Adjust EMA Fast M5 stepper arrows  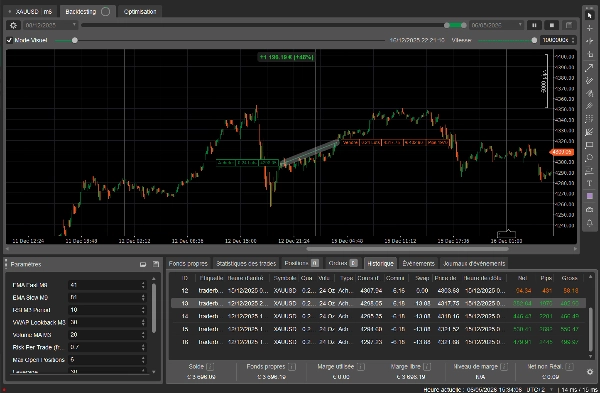pyautogui.click(x=143, y=285)
